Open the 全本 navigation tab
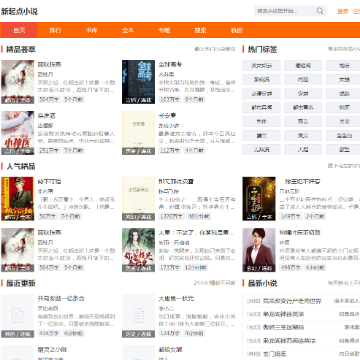This screenshot has width=360, height=360. click(128, 30)
